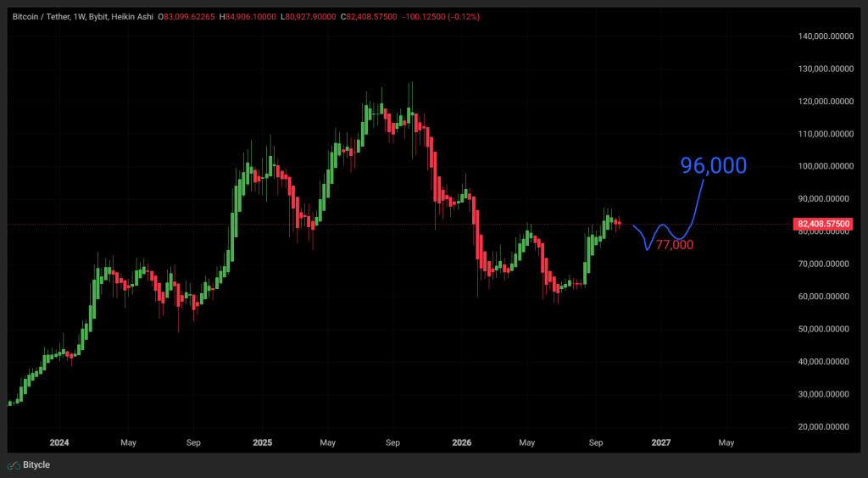Click the 2024 label on time axis

pyautogui.click(x=59, y=443)
